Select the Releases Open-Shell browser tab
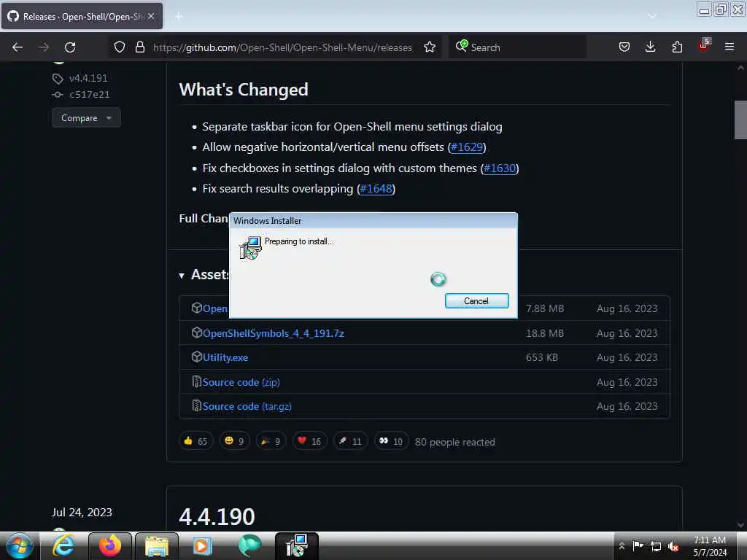Viewport: 747px width, 560px height. 82,16
